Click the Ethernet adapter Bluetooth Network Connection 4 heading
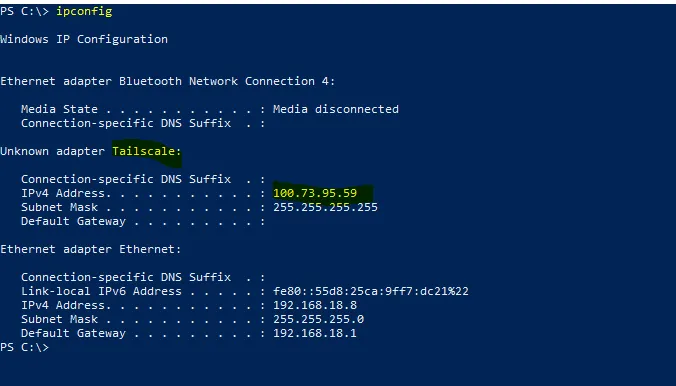The image size is (676, 386). pyautogui.click(x=168, y=81)
